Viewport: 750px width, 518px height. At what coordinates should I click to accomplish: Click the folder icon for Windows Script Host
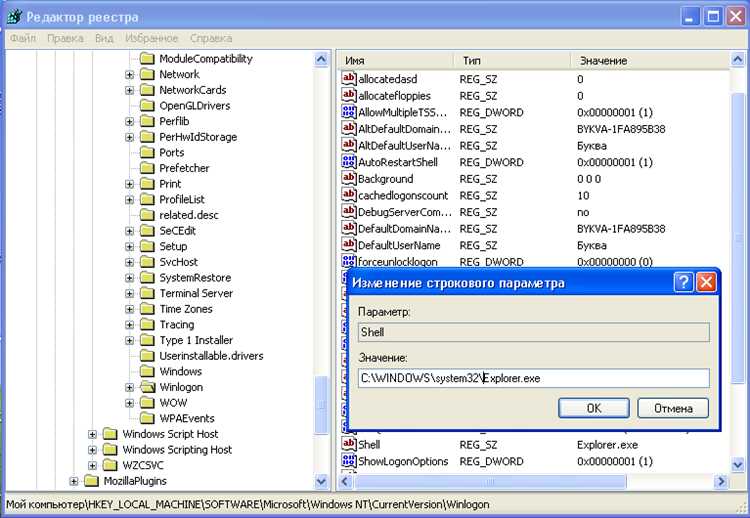tap(110, 434)
